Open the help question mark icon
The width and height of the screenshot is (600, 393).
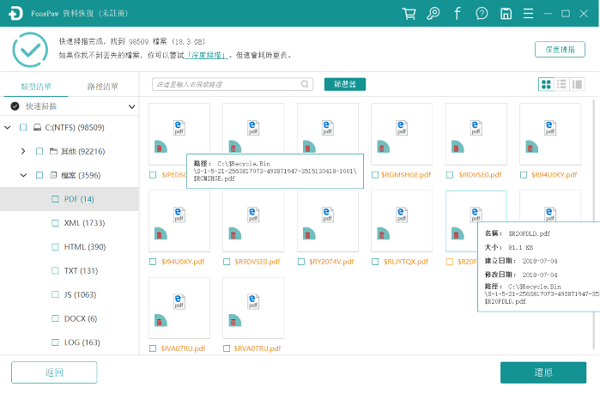(x=482, y=14)
